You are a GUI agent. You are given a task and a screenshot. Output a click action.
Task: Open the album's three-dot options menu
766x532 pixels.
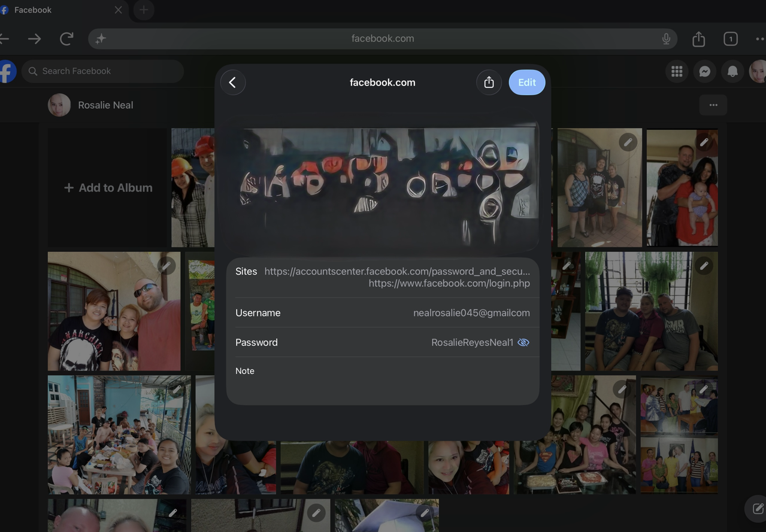click(x=713, y=105)
